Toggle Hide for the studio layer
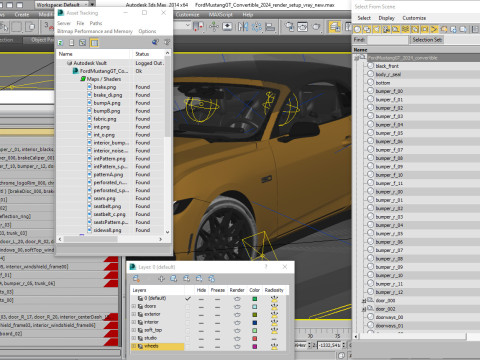Viewport: 480px width, 360px height. 201,338
